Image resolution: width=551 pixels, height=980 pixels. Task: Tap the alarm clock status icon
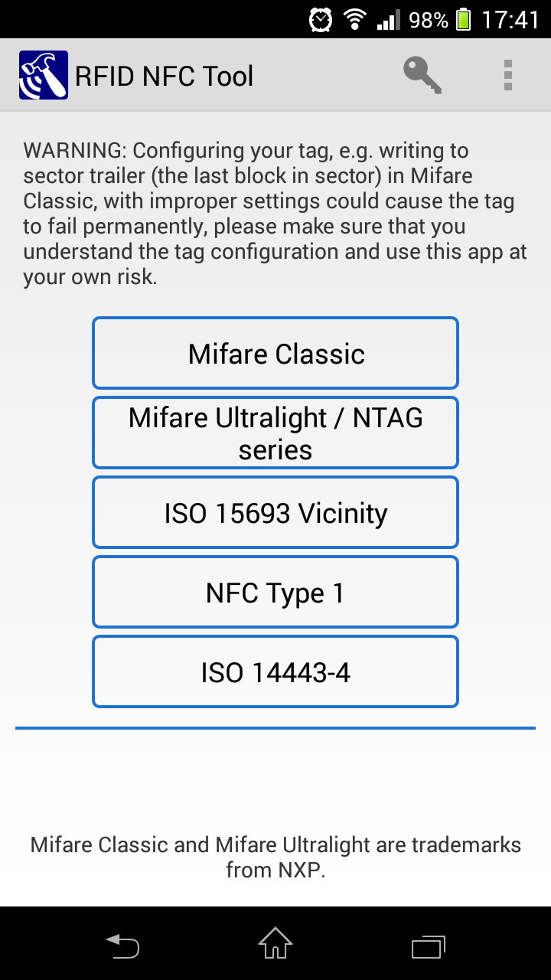point(321,19)
